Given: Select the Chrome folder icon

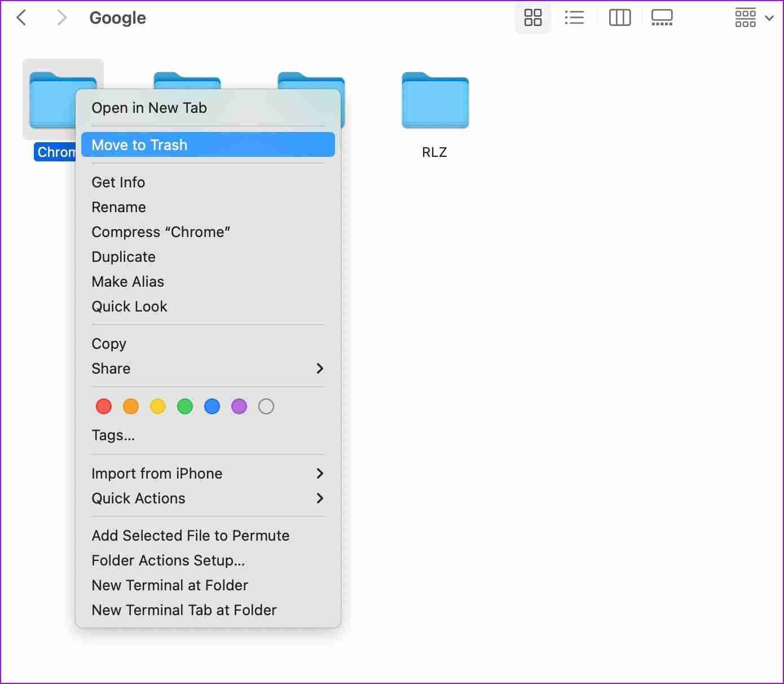Looking at the screenshot, I should tap(52, 100).
